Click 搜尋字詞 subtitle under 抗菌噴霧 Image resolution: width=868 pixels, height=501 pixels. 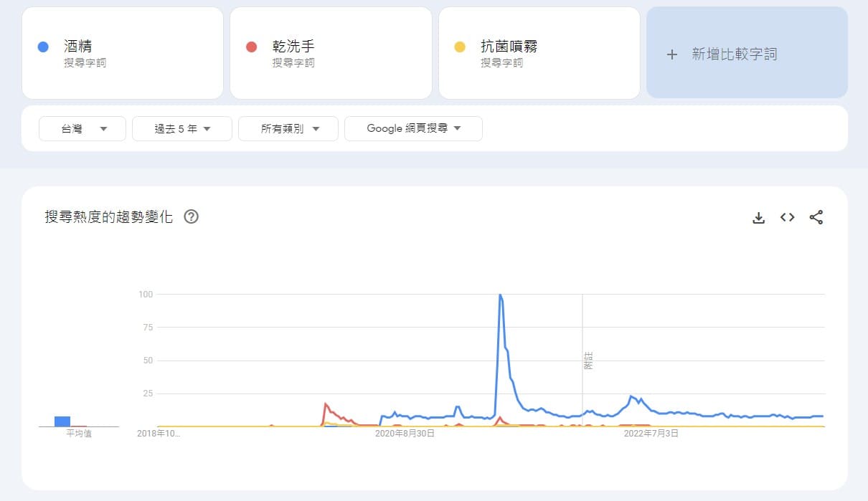[x=502, y=63]
